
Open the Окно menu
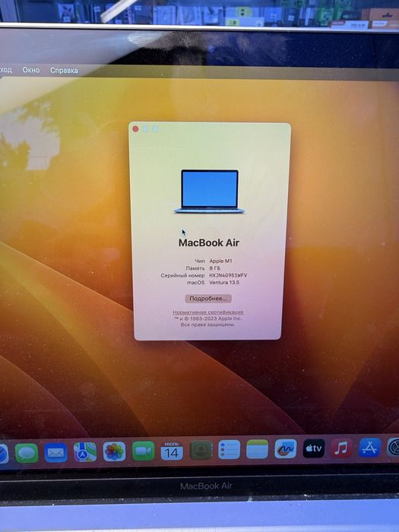click(x=31, y=70)
